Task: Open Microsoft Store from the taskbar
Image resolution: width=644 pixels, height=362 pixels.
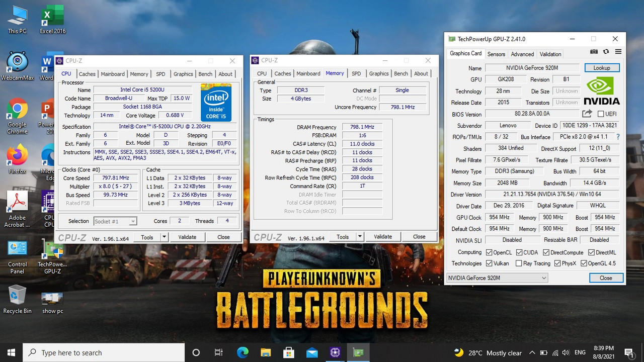Action: (289, 352)
